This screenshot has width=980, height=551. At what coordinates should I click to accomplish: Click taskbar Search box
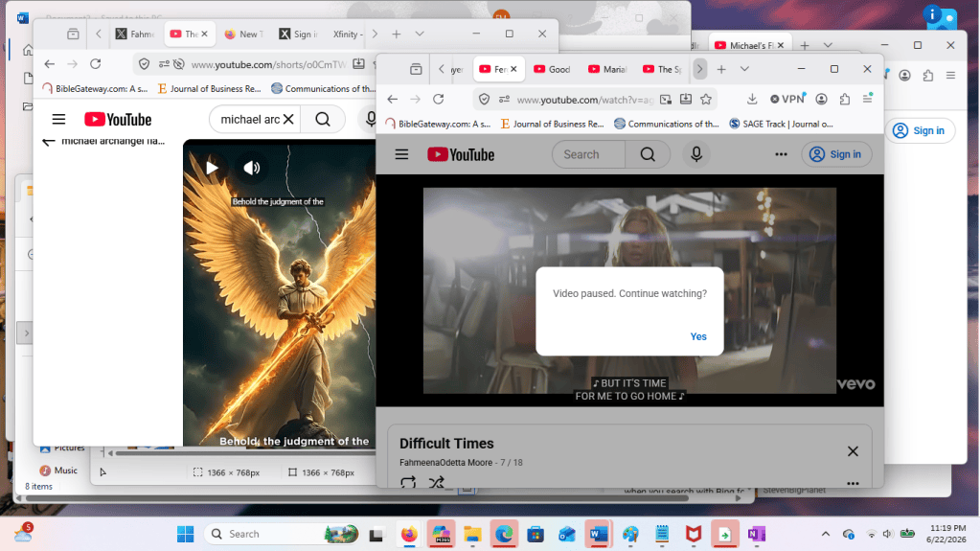(x=282, y=534)
